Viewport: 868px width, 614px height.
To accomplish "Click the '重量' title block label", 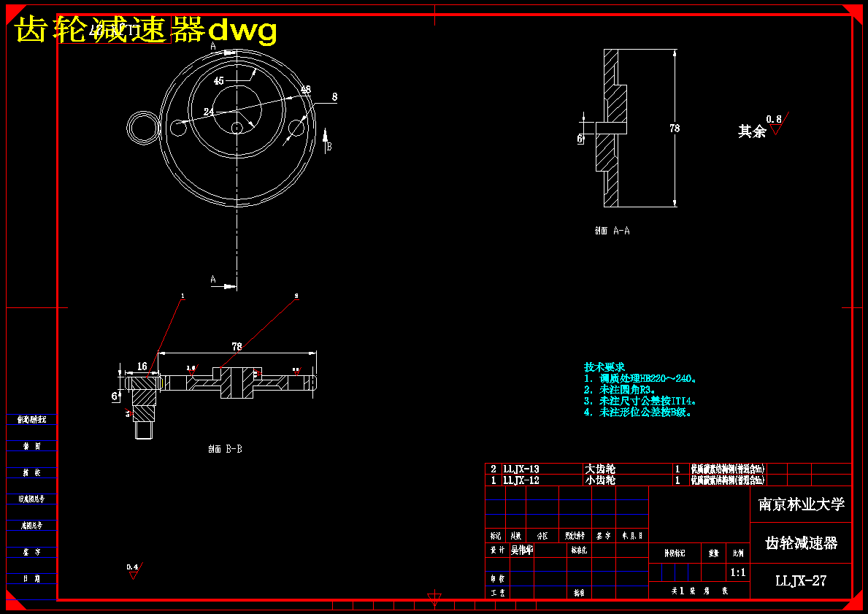I will point(713,553).
